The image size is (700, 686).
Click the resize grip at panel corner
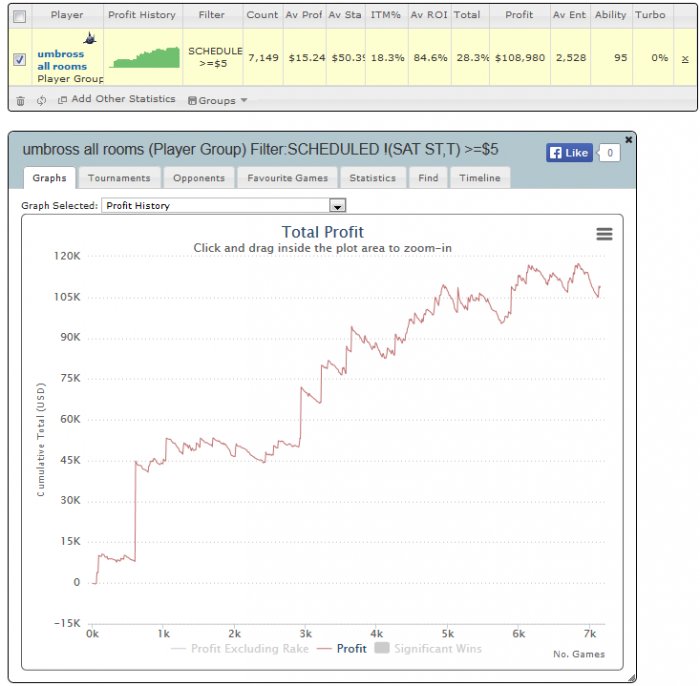(631, 678)
